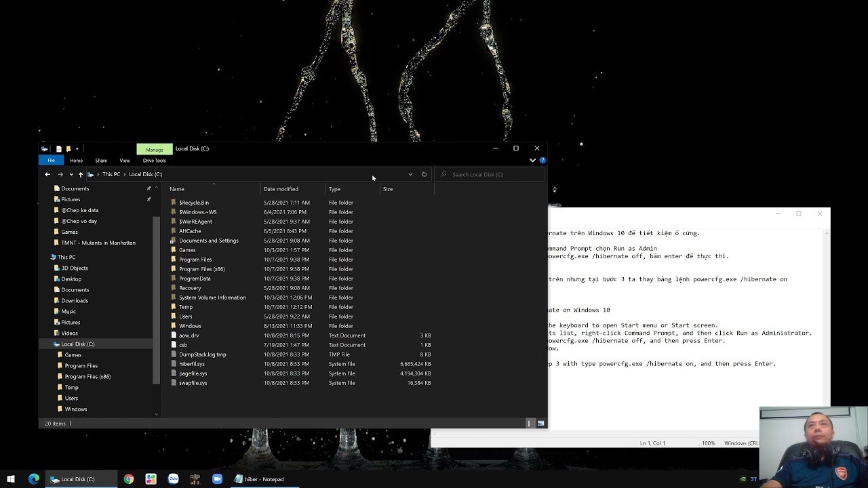The image size is (868, 488).
Task: Sort files by the Date modified column
Action: (x=281, y=189)
